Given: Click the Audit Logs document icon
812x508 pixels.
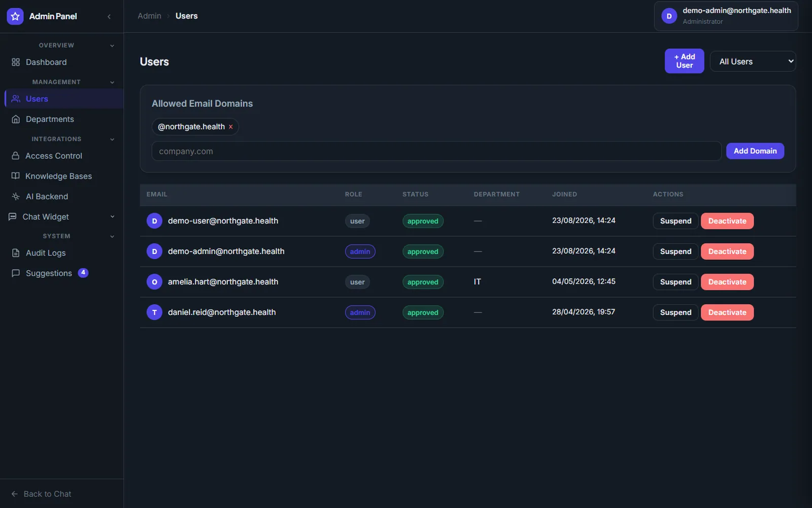Looking at the screenshot, I should point(16,253).
